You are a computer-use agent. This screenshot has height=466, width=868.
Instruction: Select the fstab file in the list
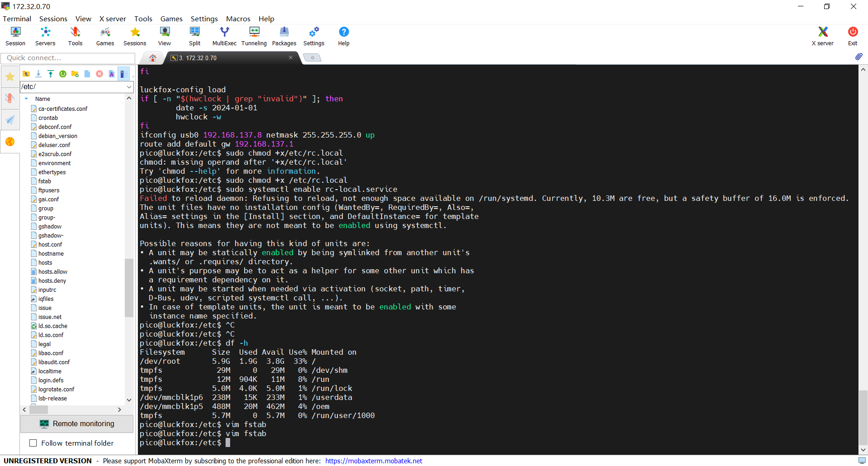point(44,181)
